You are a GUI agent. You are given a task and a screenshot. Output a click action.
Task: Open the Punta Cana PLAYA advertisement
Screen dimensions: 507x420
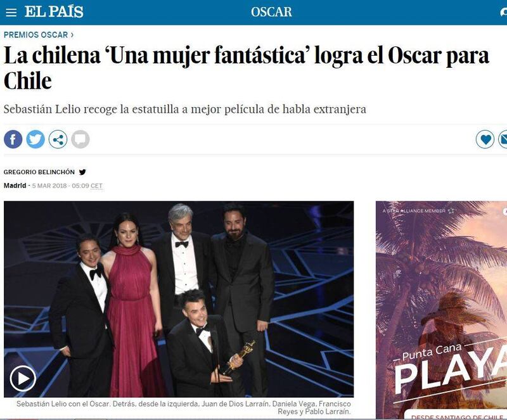[441, 310]
